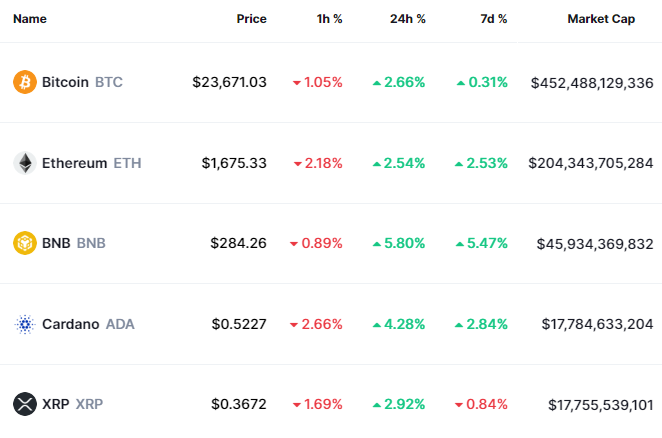Viewport: 662px width, 438px height.
Task: Sort table by Price column header
Action: [x=251, y=19]
